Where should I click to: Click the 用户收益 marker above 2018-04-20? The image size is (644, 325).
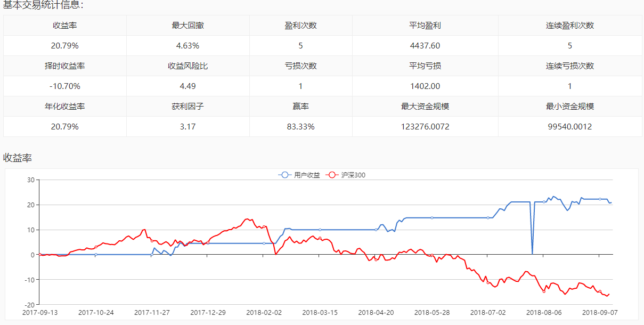(375, 229)
